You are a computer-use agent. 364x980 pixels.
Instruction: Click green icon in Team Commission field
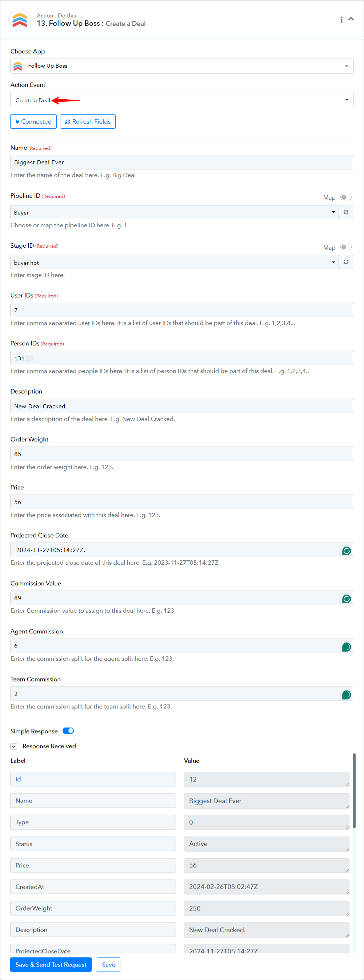(x=346, y=695)
